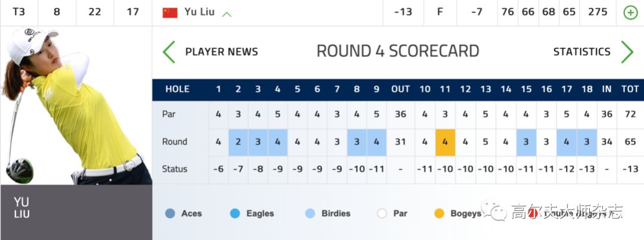Click the green plus icon for Yu Liu
This screenshot has width=644, height=240.
pos(630,13)
